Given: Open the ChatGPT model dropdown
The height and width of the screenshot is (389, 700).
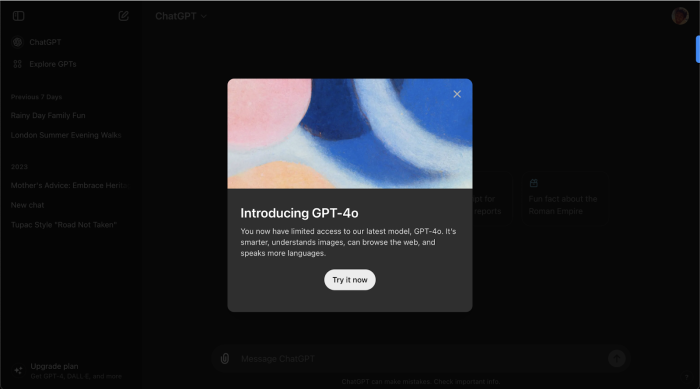Looking at the screenshot, I should (x=181, y=16).
